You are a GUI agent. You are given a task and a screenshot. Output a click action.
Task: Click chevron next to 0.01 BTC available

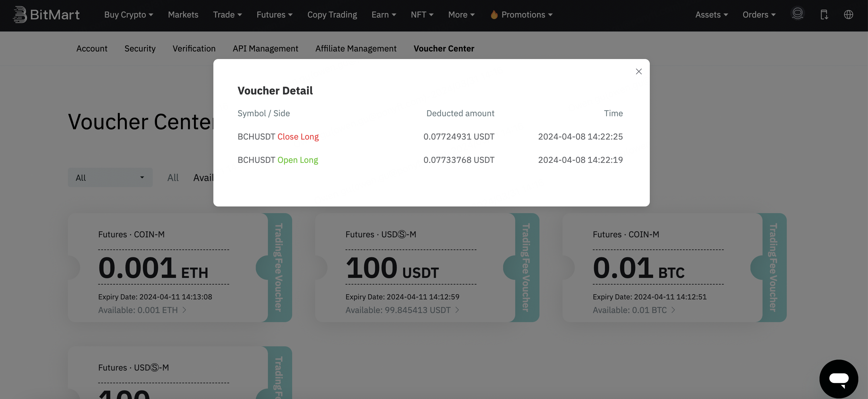[x=673, y=310]
